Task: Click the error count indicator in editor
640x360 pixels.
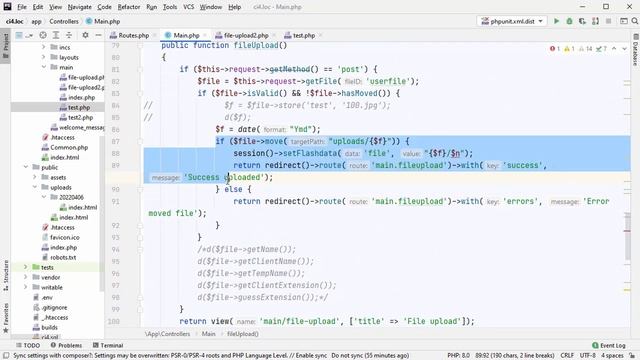Action: click(554, 49)
